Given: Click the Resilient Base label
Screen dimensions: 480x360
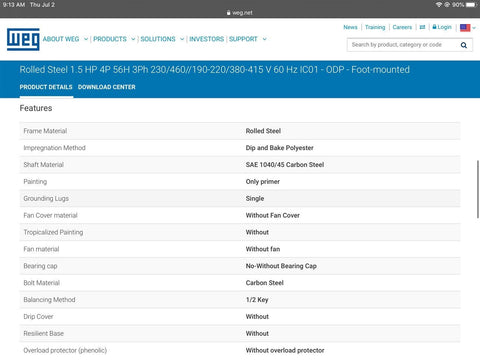Looking at the screenshot, I should pyautogui.click(x=43, y=333).
